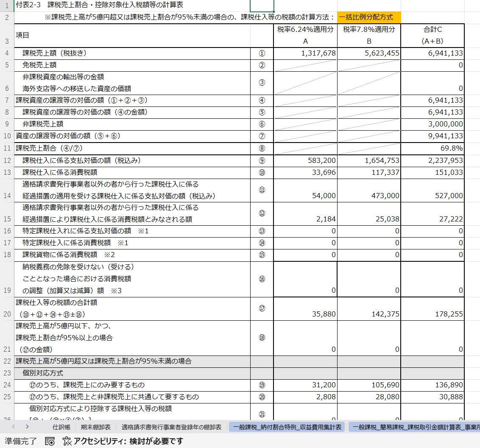The image size is (480, 448).
Task: Select cell with value 25,038
Action: tap(369, 214)
